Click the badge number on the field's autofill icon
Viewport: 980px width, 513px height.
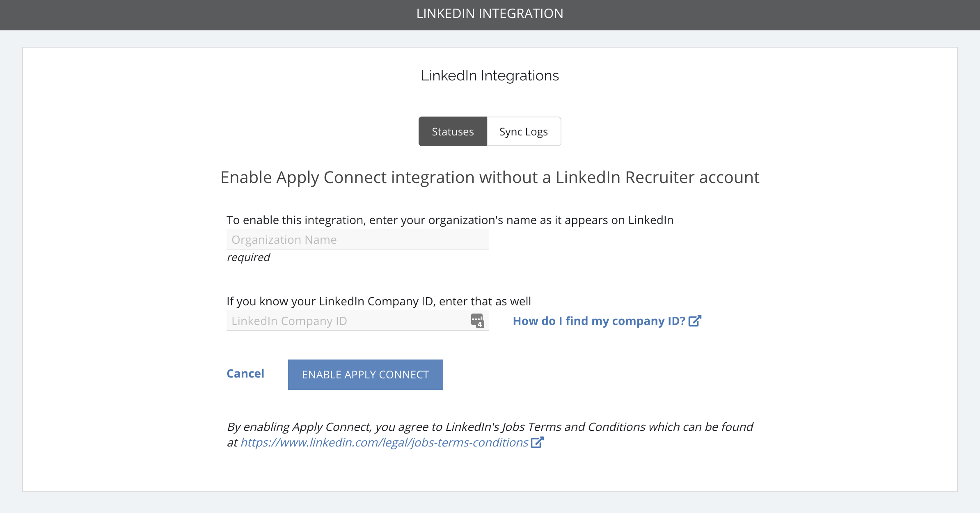click(x=480, y=325)
